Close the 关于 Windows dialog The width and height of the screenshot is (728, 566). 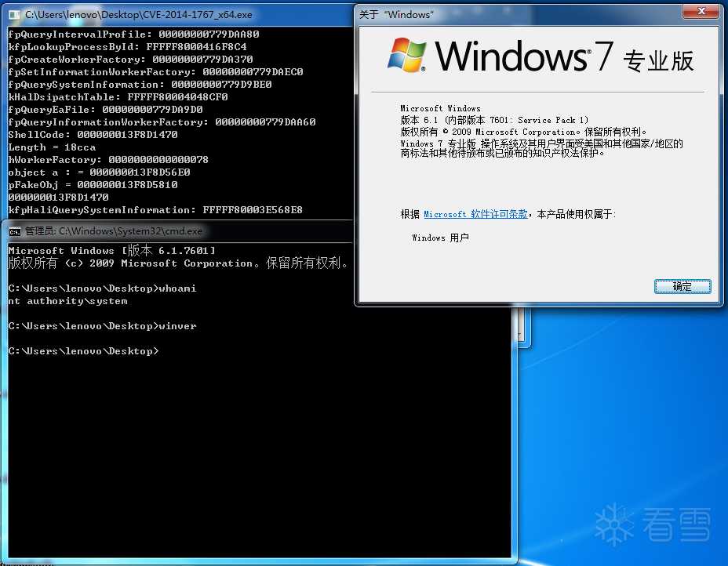[x=701, y=11]
